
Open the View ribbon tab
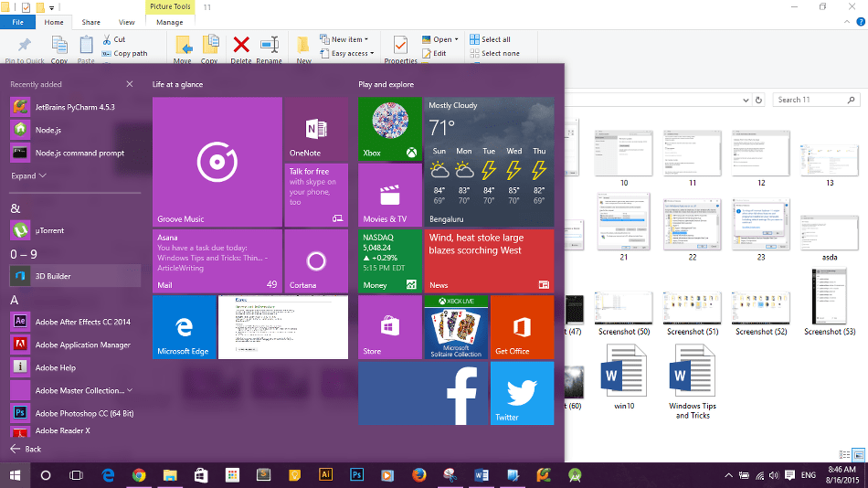click(x=127, y=22)
